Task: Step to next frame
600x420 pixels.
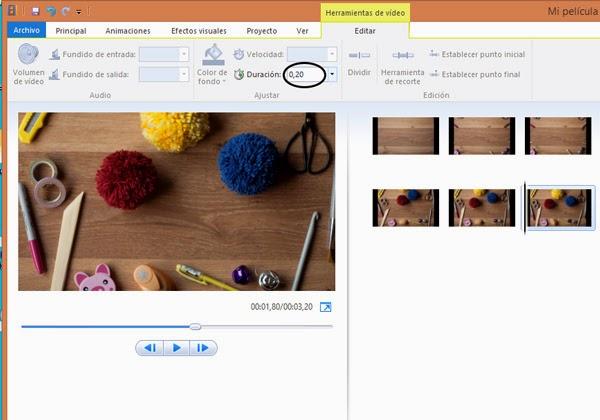Action: tap(203, 348)
